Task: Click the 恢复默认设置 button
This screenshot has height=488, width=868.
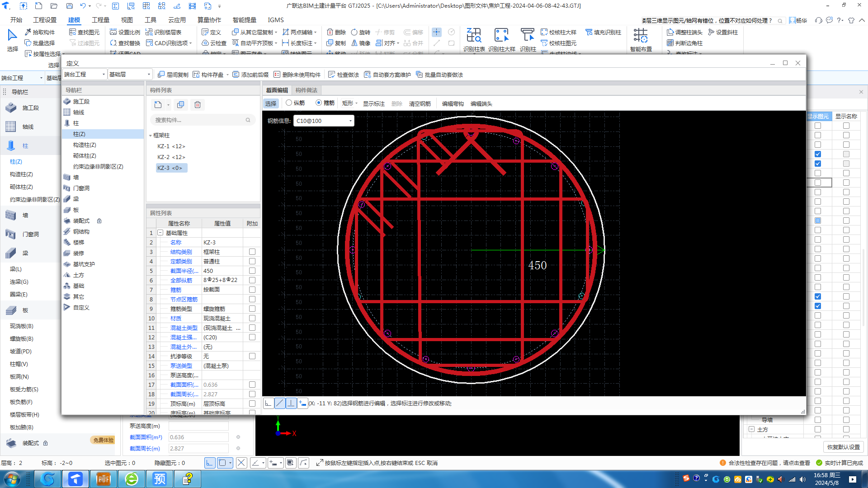Action: 844,447
